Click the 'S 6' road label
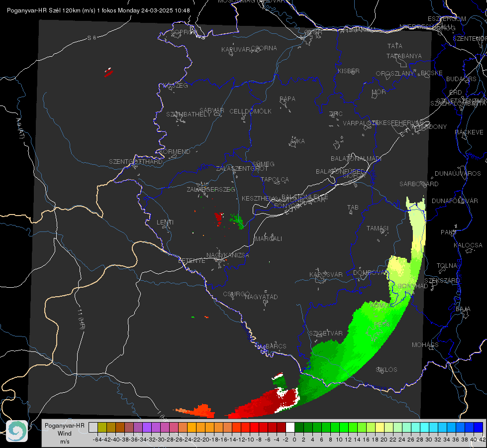The image size is (487, 448). coord(92,38)
